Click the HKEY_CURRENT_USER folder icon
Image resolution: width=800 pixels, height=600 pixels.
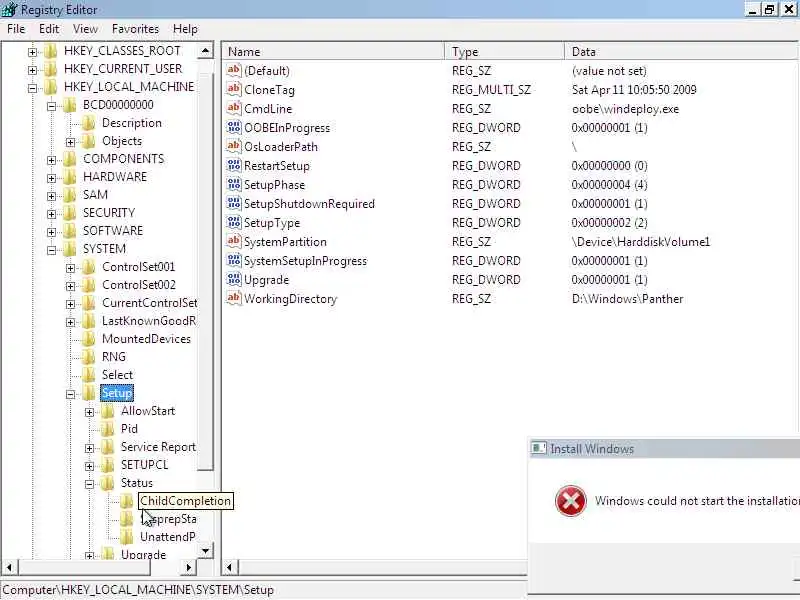click(51, 69)
